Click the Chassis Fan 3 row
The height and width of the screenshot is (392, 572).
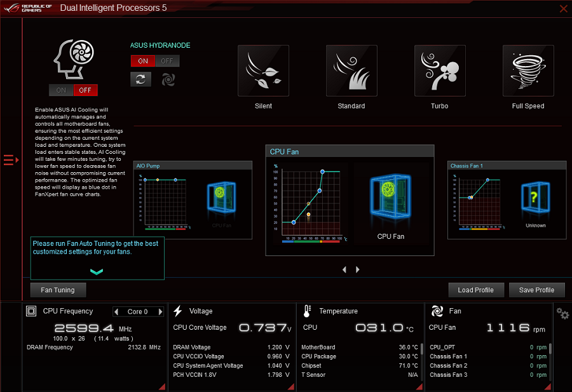click(488, 374)
